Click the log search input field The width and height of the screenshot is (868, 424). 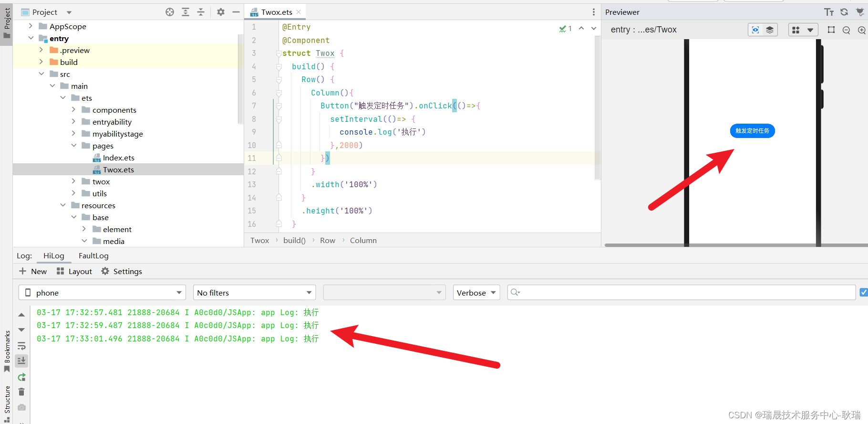pos(682,292)
